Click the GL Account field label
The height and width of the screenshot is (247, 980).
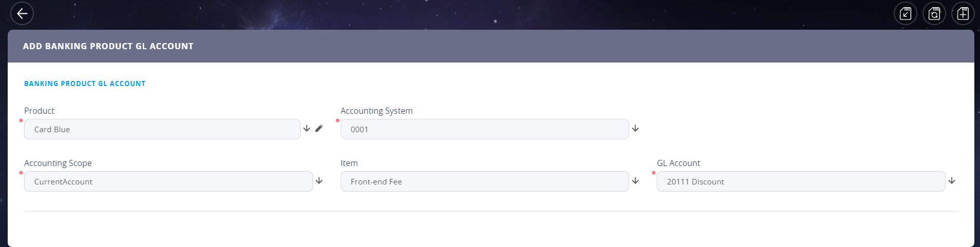coord(678,163)
